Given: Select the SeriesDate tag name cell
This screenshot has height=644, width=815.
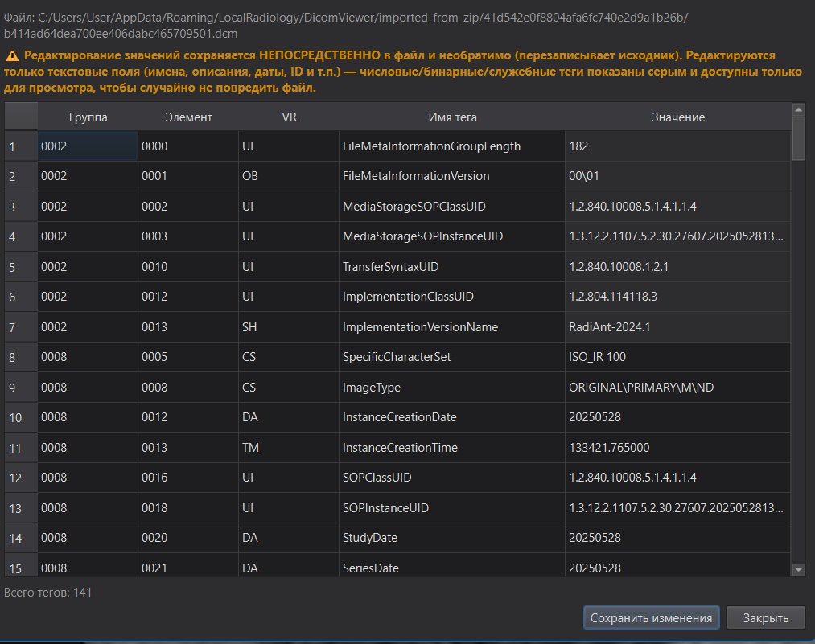Looking at the screenshot, I should pos(452,565).
